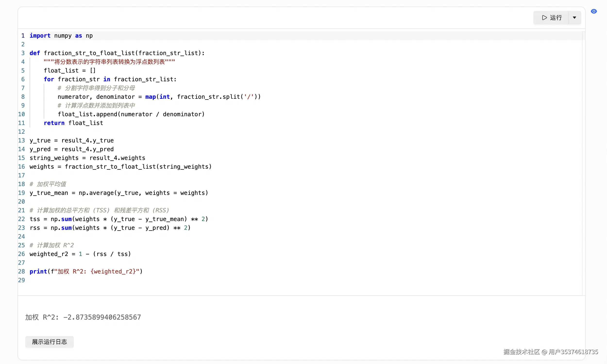Click empty line number 29
Viewport: 607px width, 364px height.
click(21, 280)
